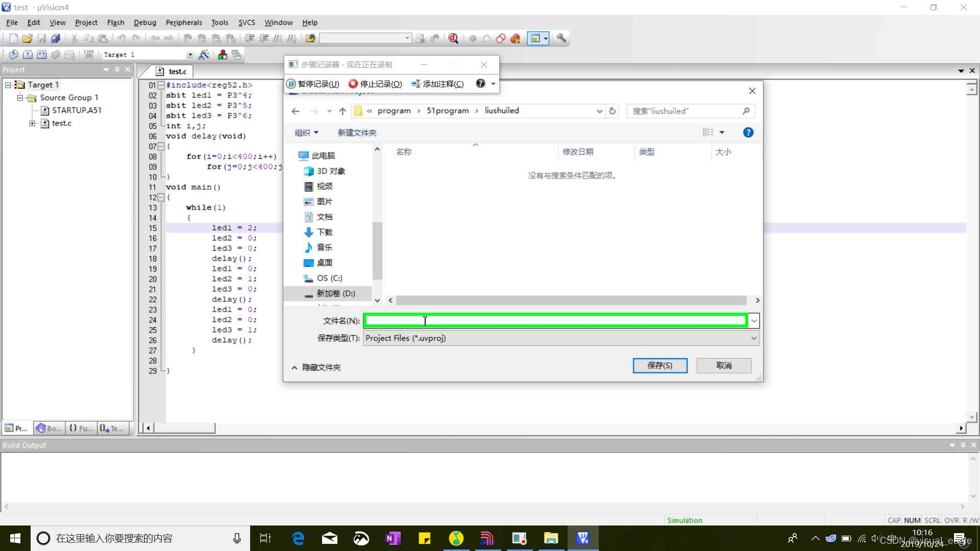
Task: Click the Windows Start button
Action: (15, 538)
